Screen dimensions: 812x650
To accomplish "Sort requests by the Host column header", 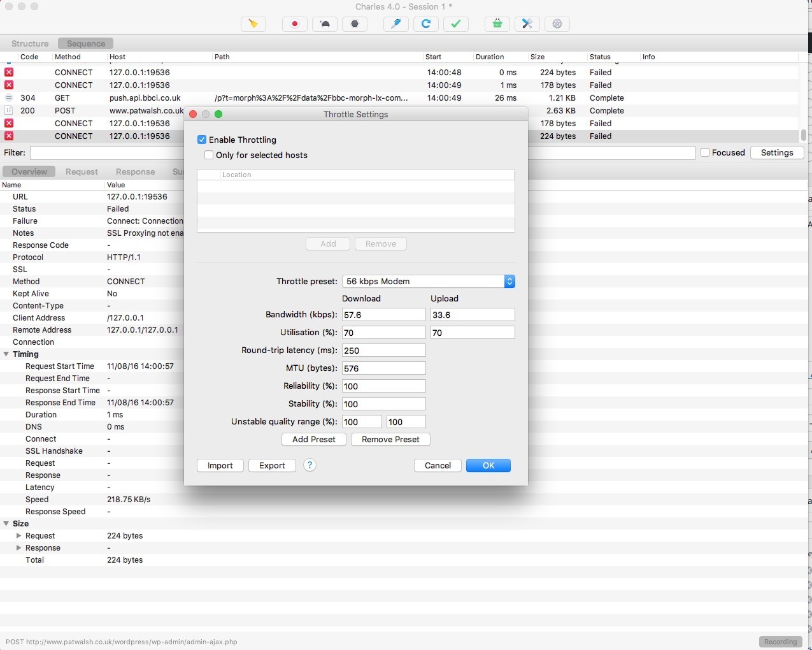I will tap(159, 57).
